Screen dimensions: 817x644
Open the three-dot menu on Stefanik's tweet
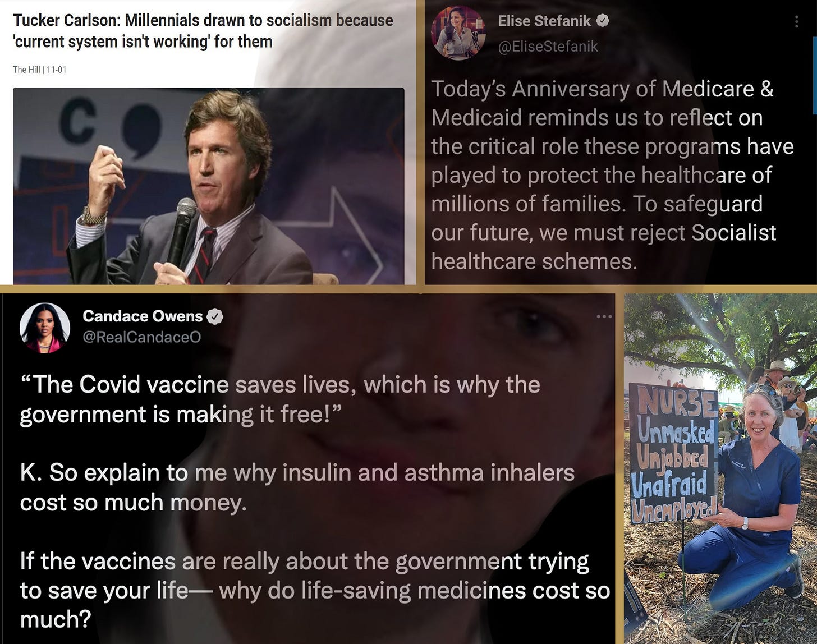coord(796,22)
